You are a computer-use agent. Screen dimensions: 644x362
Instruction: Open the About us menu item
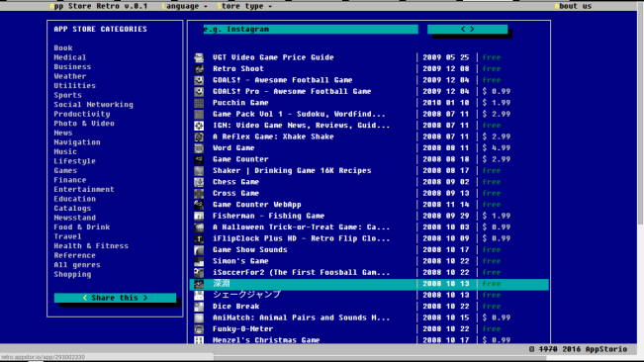point(573,6)
